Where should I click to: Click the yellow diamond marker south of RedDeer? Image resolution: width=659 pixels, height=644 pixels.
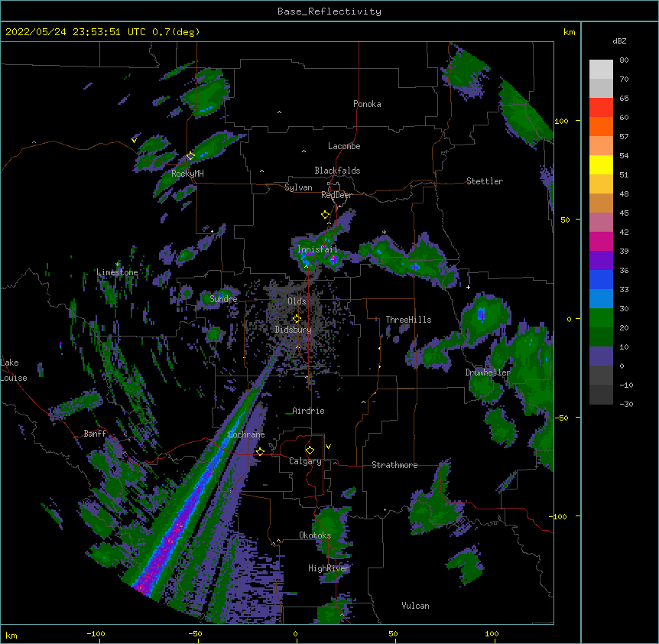[325, 215]
